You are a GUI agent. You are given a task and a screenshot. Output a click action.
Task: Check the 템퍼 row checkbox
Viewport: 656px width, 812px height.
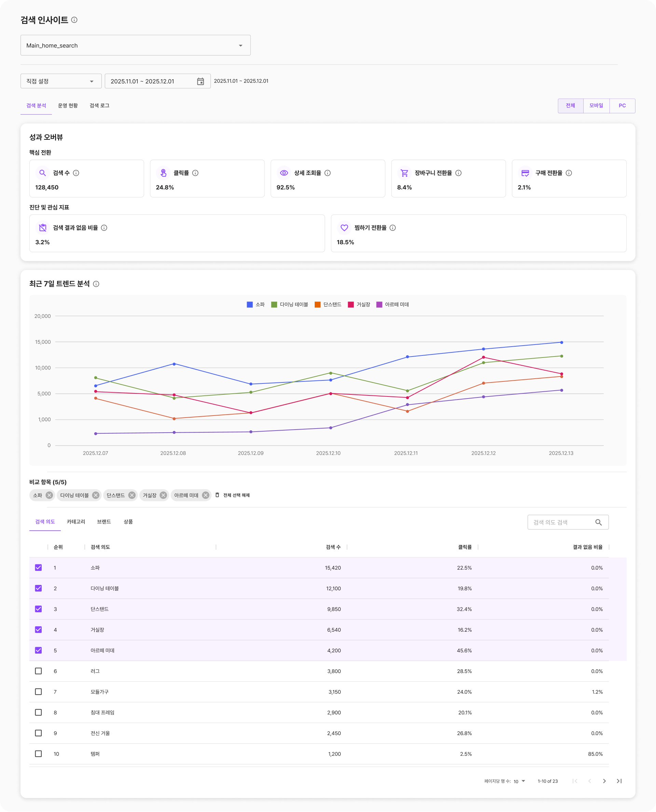[39, 754]
